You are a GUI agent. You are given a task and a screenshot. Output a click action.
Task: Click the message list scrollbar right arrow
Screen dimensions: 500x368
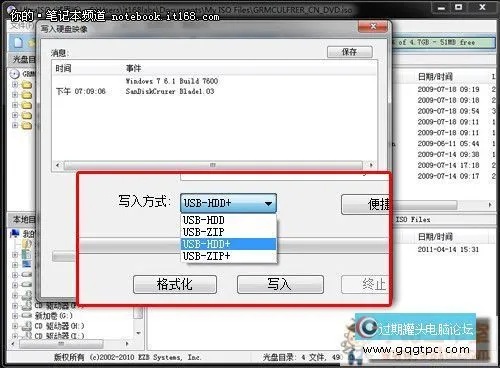point(371,165)
